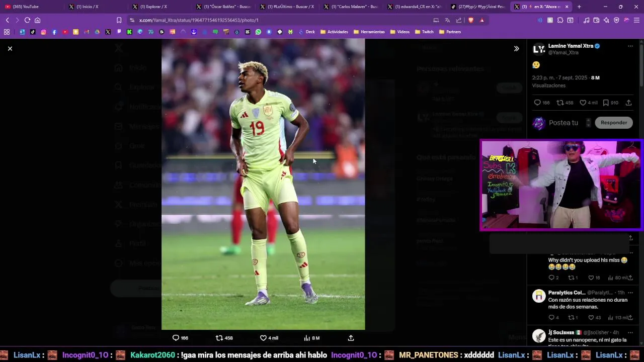Open the Instagram bookmark icon
The height and width of the screenshot is (362, 644).
pyautogui.click(x=43, y=32)
